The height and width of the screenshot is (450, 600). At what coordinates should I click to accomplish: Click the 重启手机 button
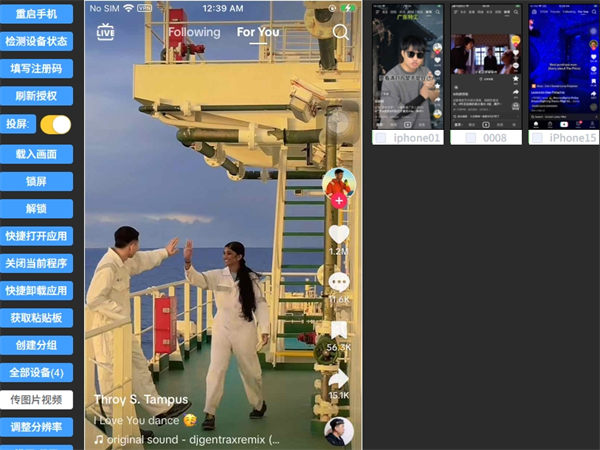36,14
